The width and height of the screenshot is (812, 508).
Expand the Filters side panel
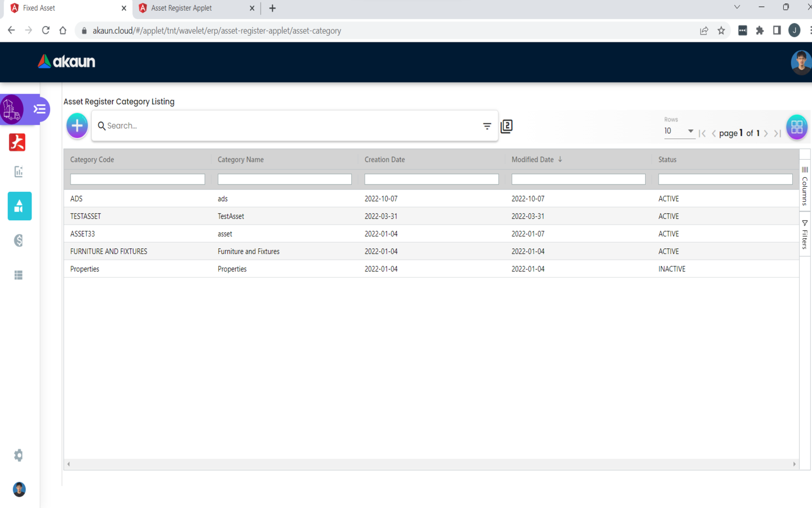pyautogui.click(x=805, y=235)
